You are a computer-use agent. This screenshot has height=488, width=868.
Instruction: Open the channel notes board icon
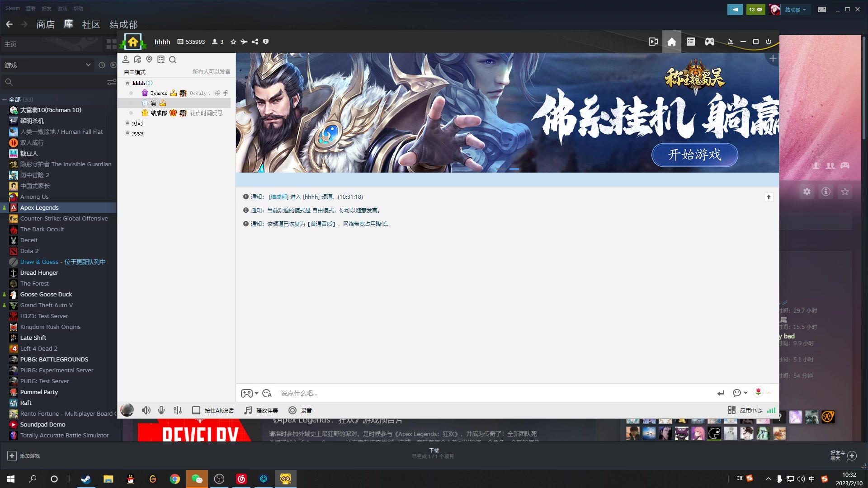[161, 59]
